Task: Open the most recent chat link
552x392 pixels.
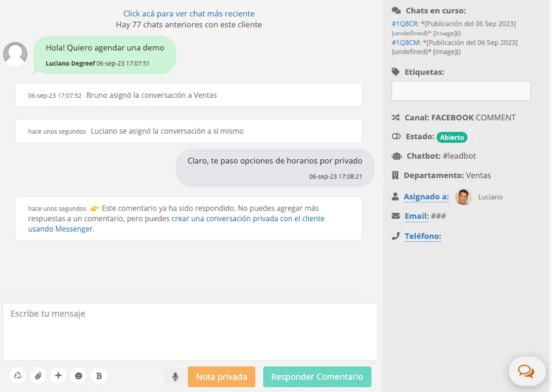Action: [188, 13]
